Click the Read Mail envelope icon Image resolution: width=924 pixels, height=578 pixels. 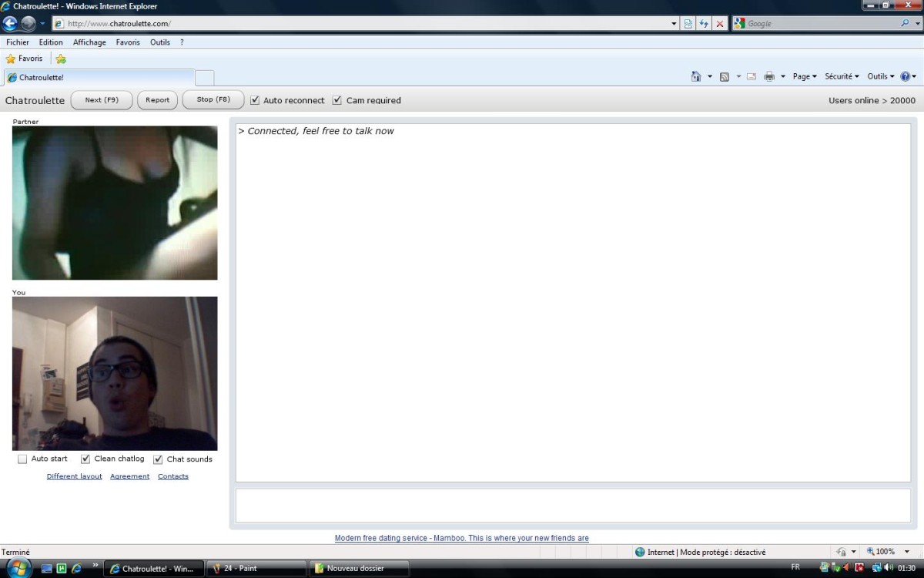(x=751, y=76)
